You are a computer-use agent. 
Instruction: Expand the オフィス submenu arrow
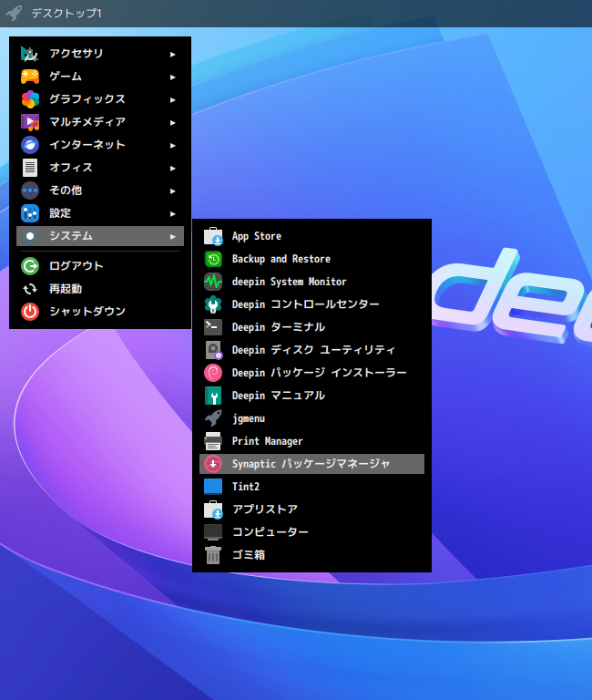pyautogui.click(x=173, y=169)
